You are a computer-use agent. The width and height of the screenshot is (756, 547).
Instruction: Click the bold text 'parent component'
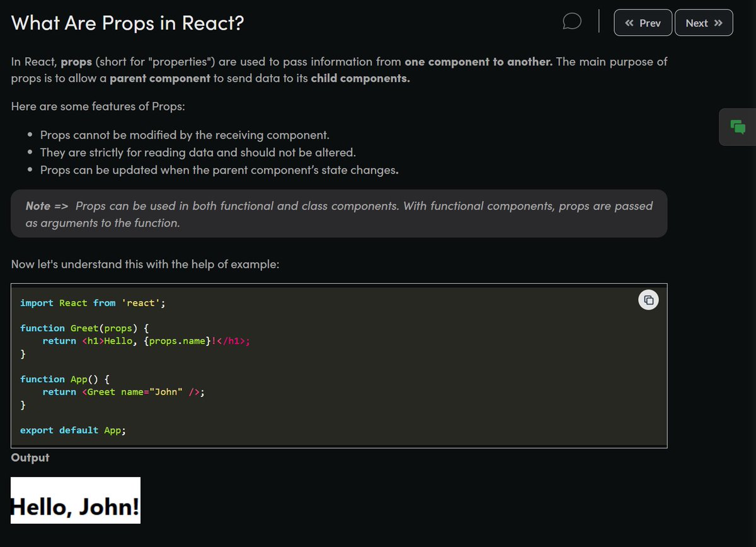160,79
